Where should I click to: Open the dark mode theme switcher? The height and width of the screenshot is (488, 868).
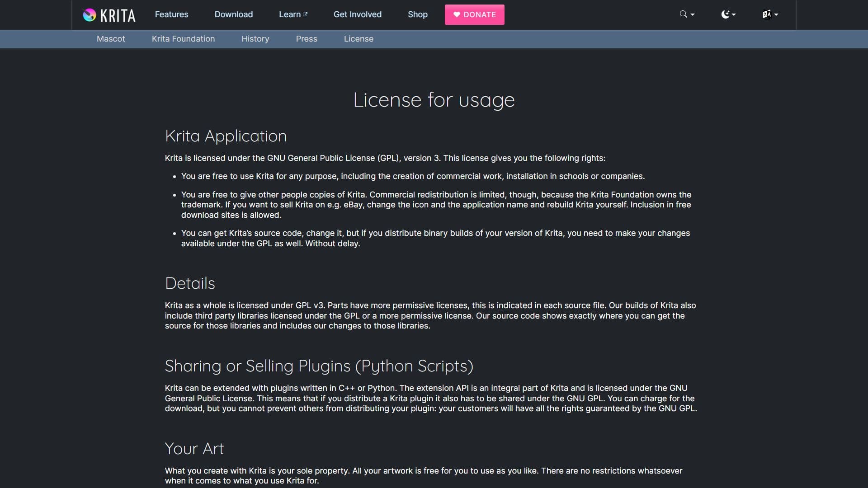(725, 14)
